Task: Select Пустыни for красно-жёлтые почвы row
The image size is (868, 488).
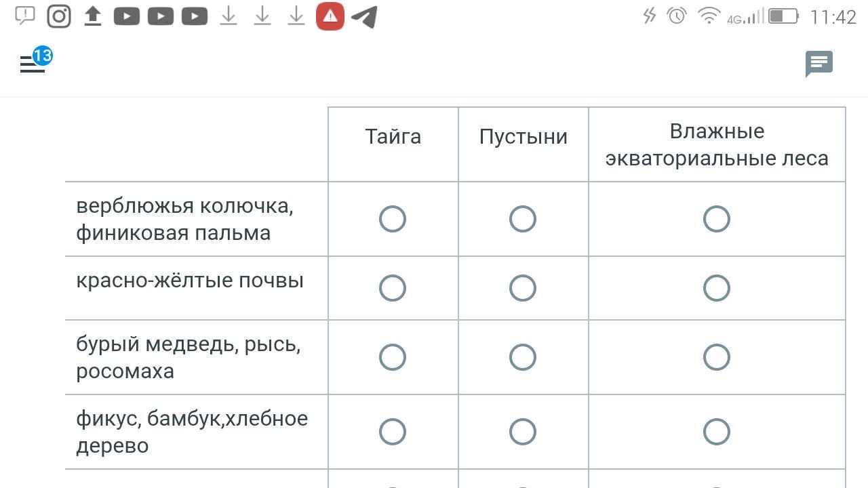Action: (523, 288)
